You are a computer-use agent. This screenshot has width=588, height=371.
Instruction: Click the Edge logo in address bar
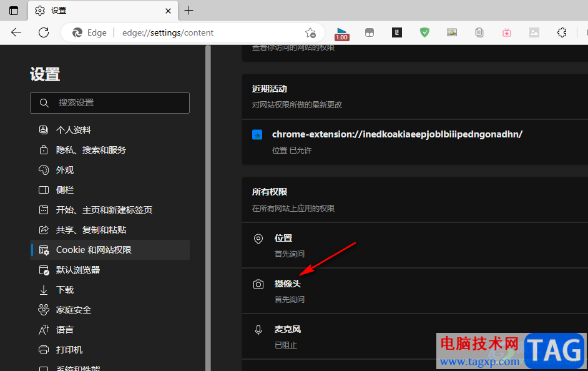77,32
